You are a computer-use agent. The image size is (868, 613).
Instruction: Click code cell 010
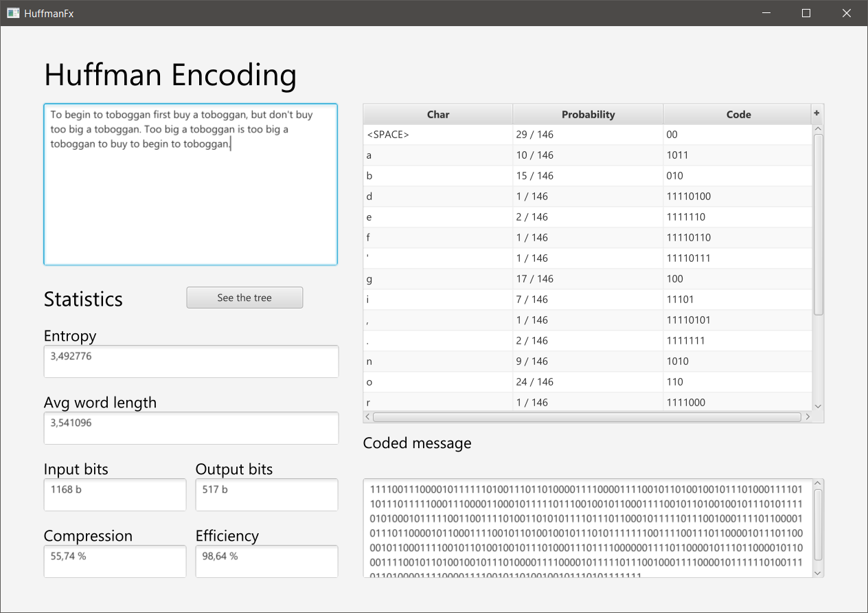[x=738, y=176]
